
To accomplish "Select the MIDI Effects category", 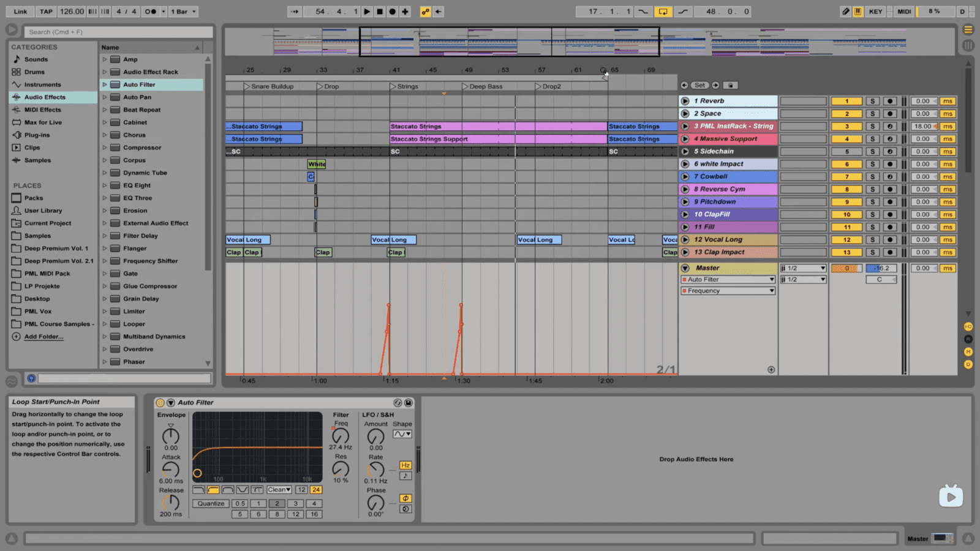I will 42,110.
